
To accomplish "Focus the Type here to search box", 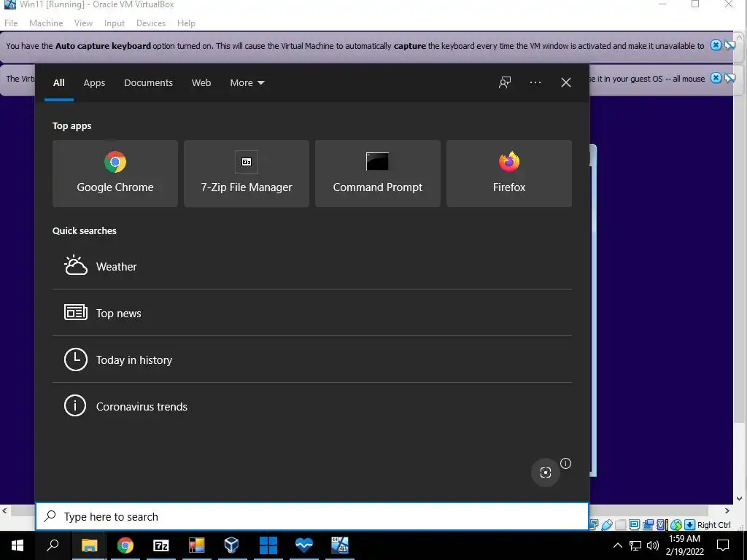I will tap(312, 516).
